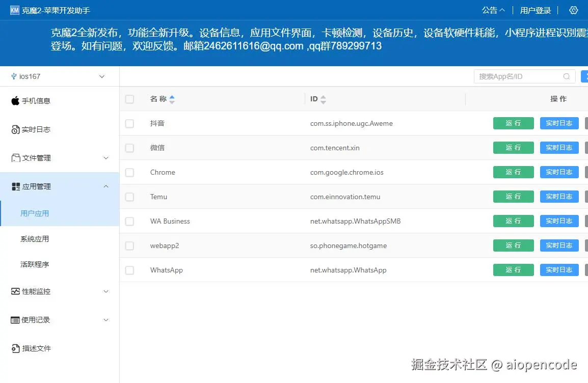Open 实时日志 for webapp2
Image resolution: width=588 pixels, height=383 pixels.
point(559,245)
